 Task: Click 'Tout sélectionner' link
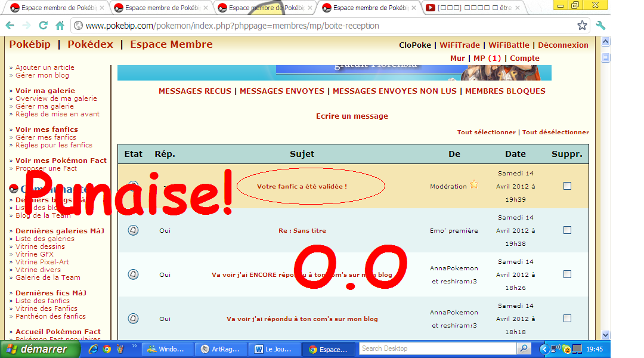click(486, 132)
